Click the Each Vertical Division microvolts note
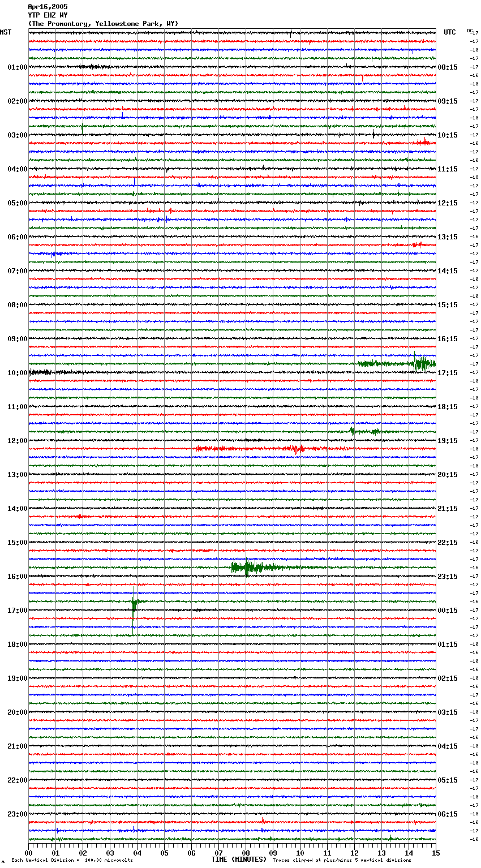The image size is (481, 868). [72, 860]
